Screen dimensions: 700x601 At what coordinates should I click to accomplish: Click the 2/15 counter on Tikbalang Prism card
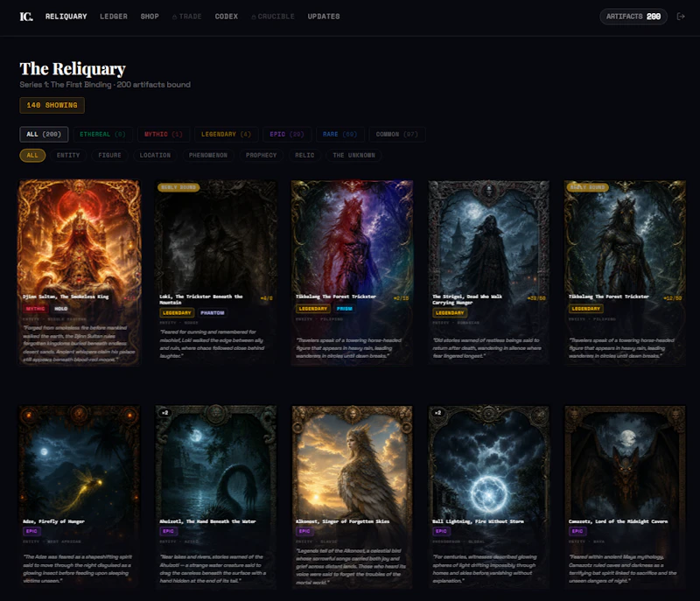click(401, 298)
